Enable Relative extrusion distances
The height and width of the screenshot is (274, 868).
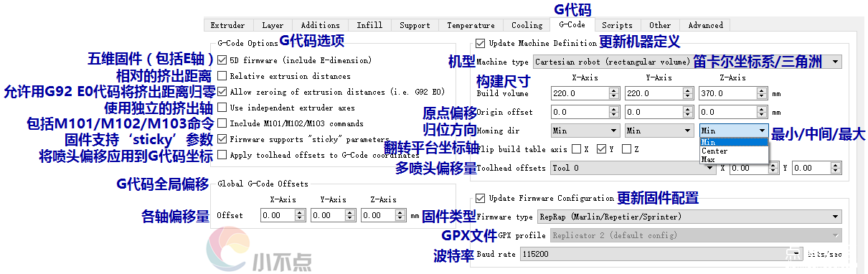[x=222, y=76]
